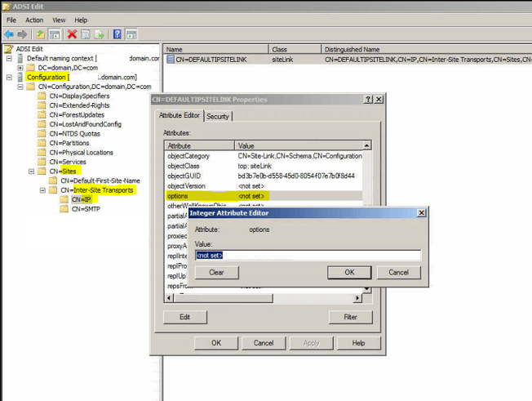Click the blue Help toolbar icon
The image size is (532, 401).
click(x=117, y=34)
